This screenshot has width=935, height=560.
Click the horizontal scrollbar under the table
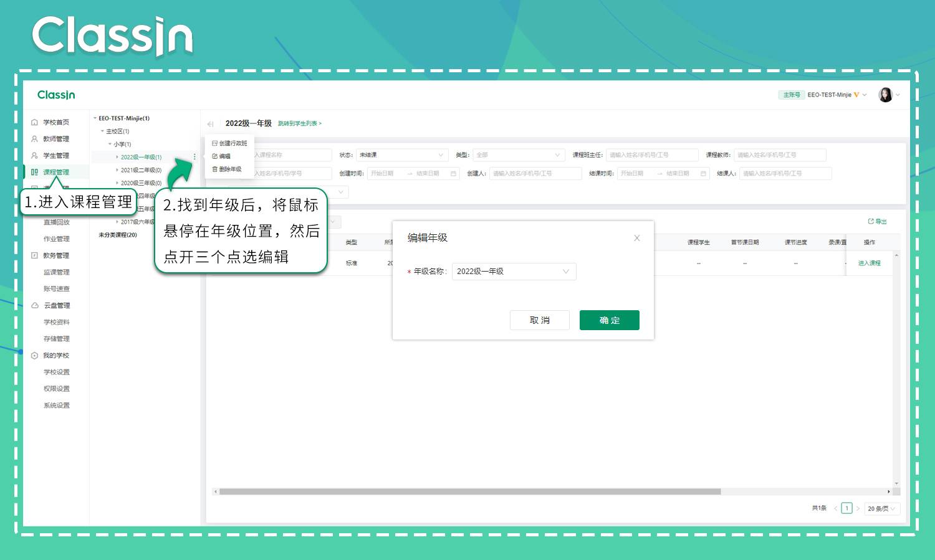(x=470, y=491)
